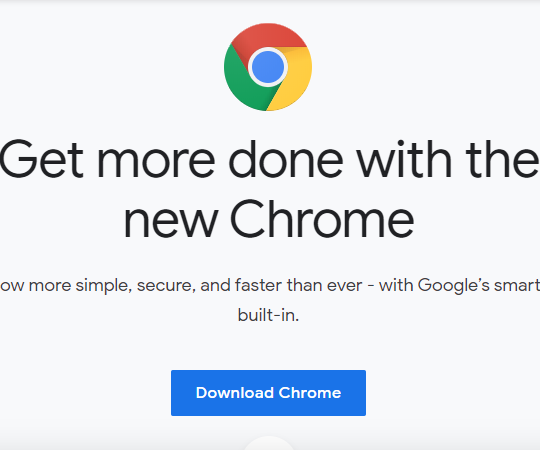Click the word 'done' in the headline
540x451 pixels.
coord(286,159)
